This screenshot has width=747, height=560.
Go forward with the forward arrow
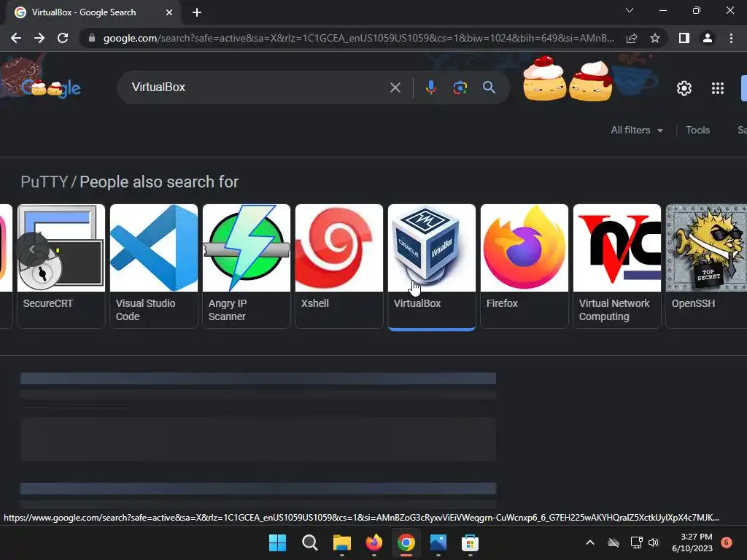[x=39, y=38]
